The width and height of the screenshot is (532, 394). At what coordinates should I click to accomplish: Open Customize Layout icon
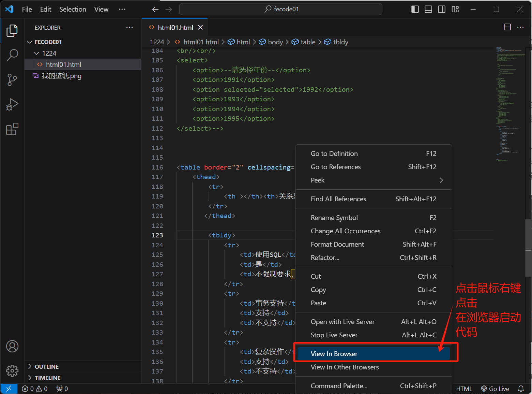coord(455,9)
